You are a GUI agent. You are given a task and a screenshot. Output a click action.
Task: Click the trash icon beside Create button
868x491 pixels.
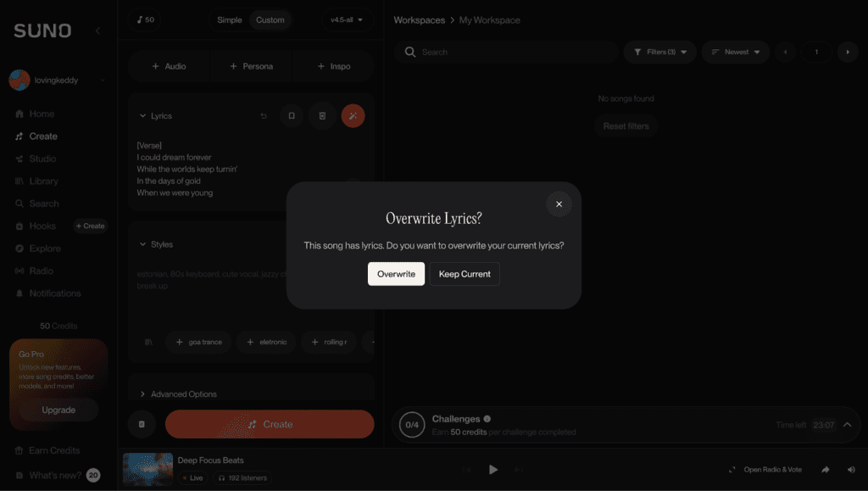142,424
